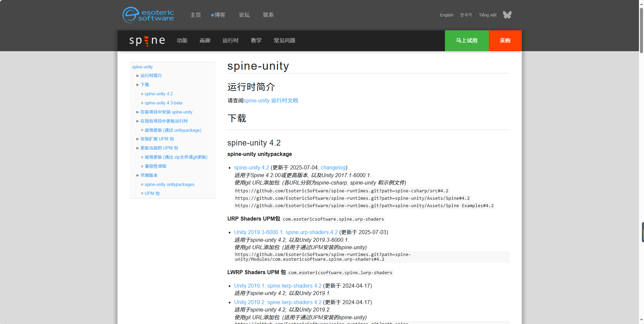The width and height of the screenshot is (644, 324).
Task: Expand 在现有项目中更新运行时 arrow
Action: tap(138, 121)
